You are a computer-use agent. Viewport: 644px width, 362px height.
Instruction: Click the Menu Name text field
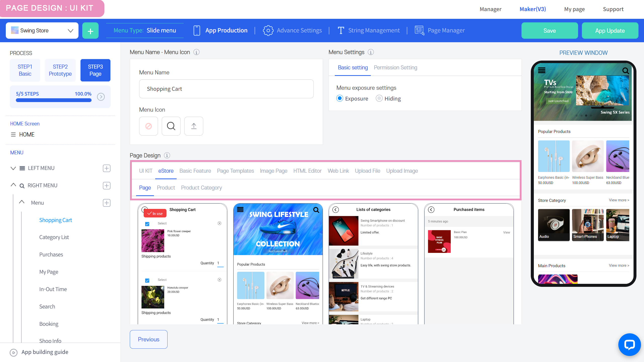click(226, 89)
